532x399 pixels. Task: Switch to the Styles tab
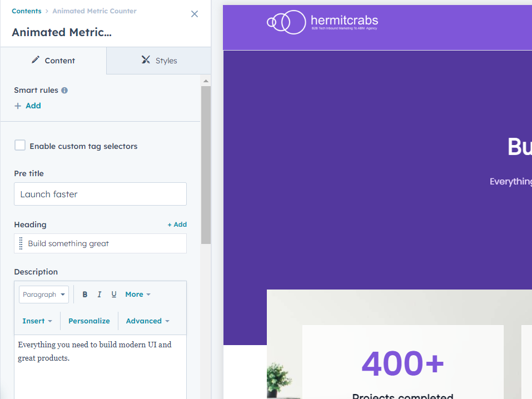click(x=159, y=61)
